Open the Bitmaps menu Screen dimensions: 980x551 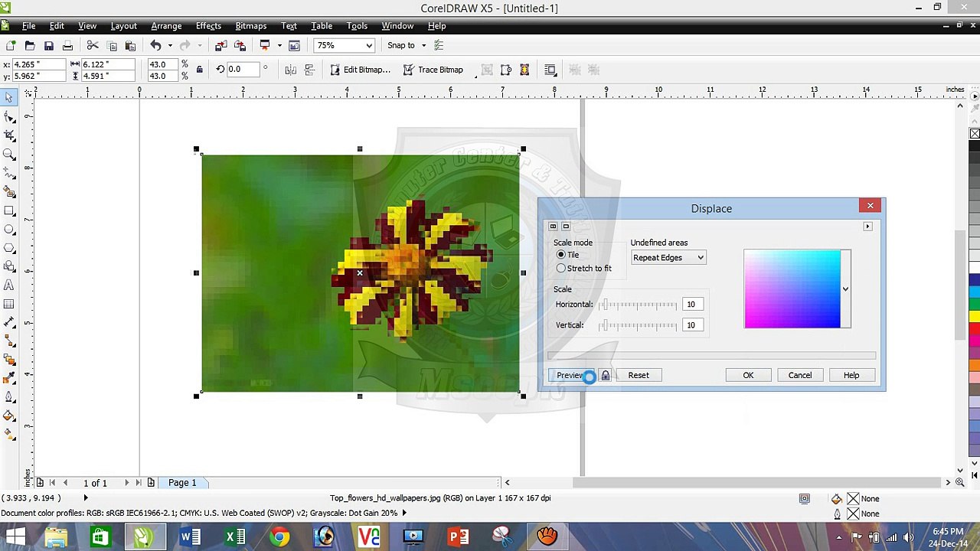(x=251, y=26)
